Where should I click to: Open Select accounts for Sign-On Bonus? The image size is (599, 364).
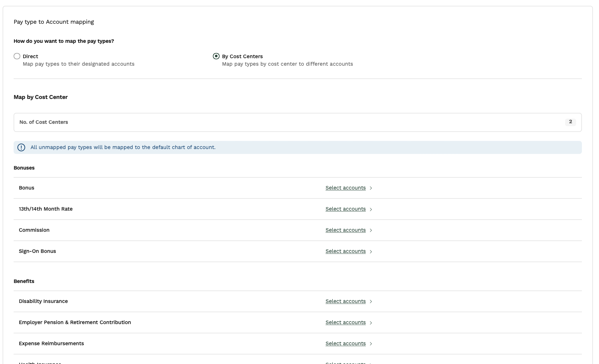pyautogui.click(x=345, y=251)
